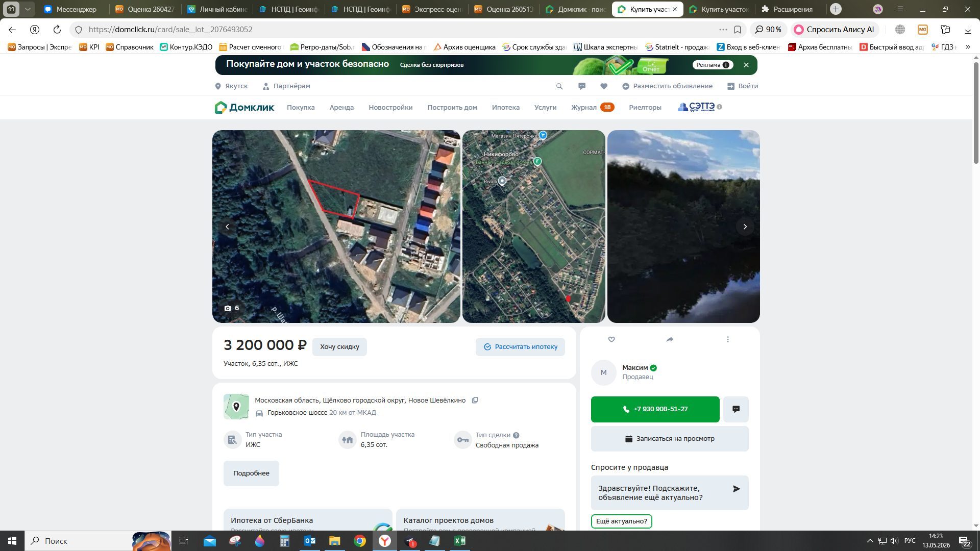
Task: Copy the address with the copy icon
Action: tap(475, 400)
